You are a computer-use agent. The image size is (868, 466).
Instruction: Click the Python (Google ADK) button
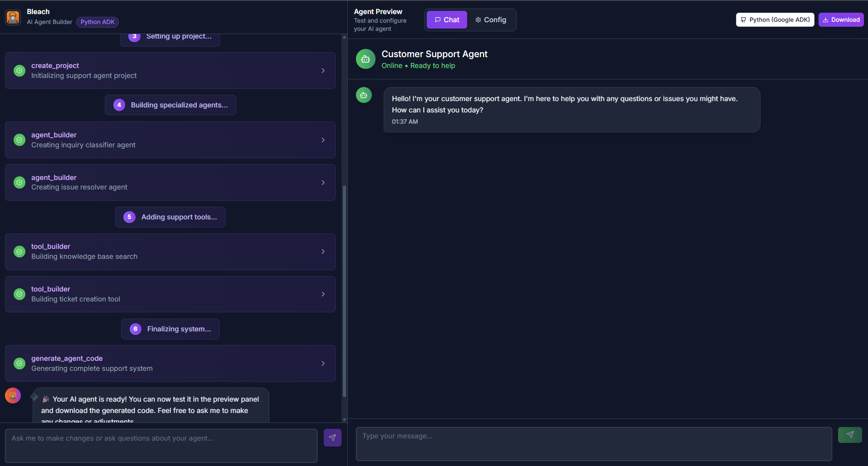(775, 19)
